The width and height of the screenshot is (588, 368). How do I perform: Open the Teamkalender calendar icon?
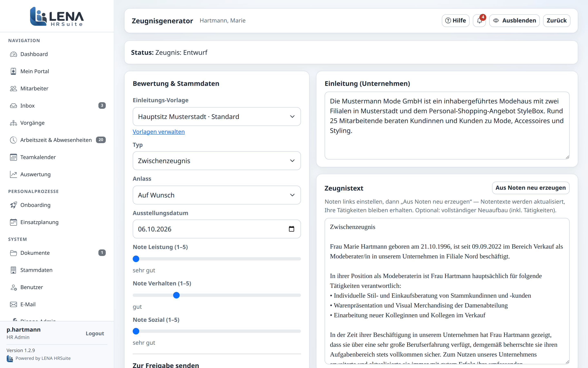[x=13, y=157]
